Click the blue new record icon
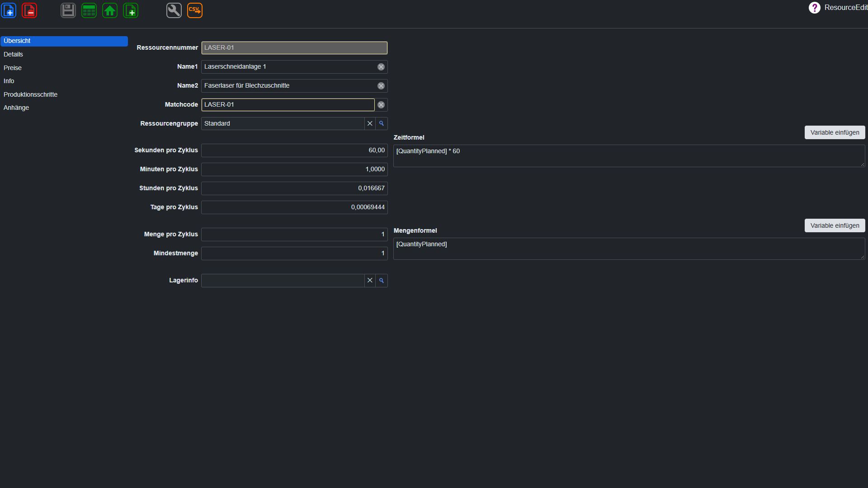The image size is (868, 488). [x=9, y=10]
